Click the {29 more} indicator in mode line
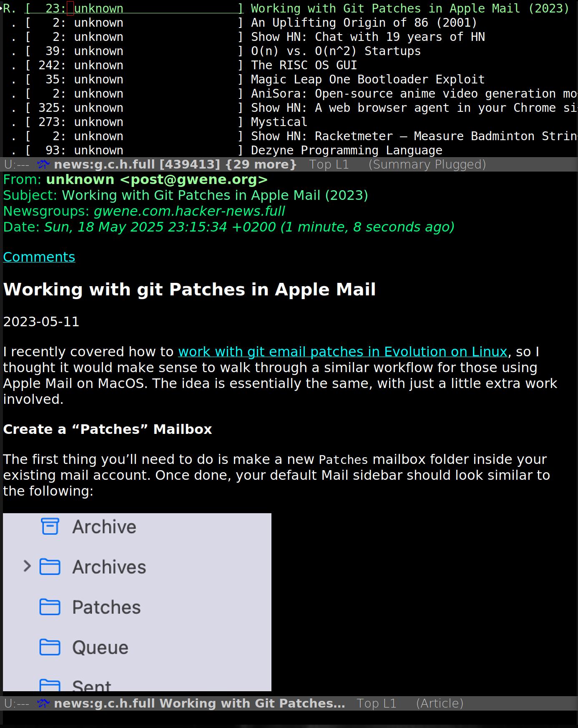This screenshot has height=728, width=578. pyautogui.click(x=261, y=164)
